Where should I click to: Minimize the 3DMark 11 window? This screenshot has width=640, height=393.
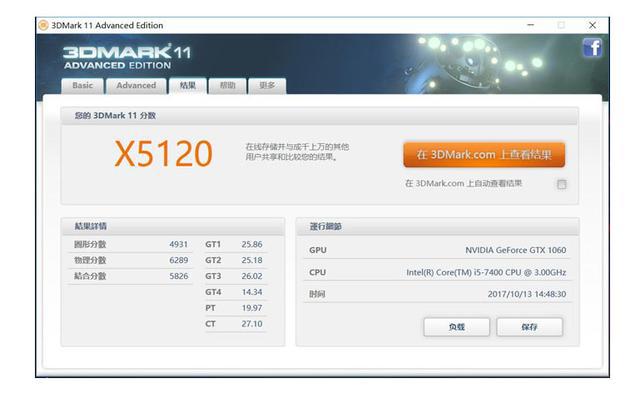coord(530,25)
